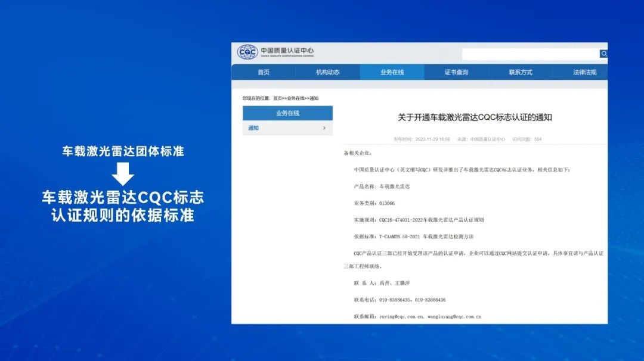This screenshot has width=644, height=361.
Task: Click the search magnifier icon
Action: click(x=603, y=54)
